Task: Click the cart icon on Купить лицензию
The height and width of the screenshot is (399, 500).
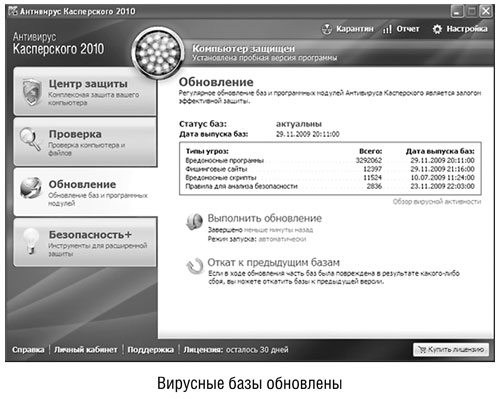Action: pos(422,350)
